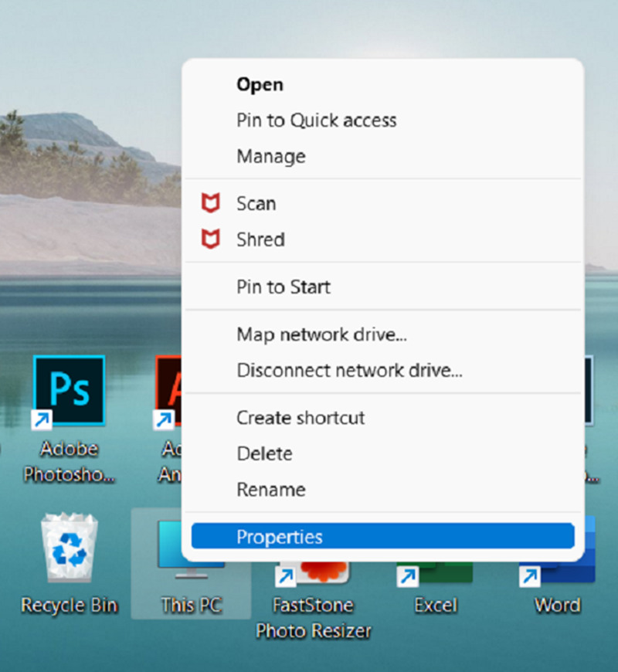Click Disconnect network drive...
This screenshot has width=618, height=672.
pyautogui.click(x=349, y=370)
